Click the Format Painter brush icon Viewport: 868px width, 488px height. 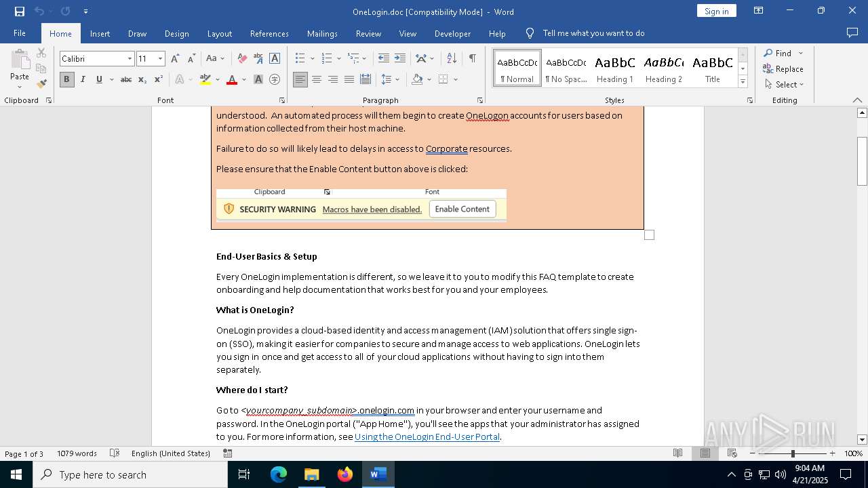click(41, 84)
